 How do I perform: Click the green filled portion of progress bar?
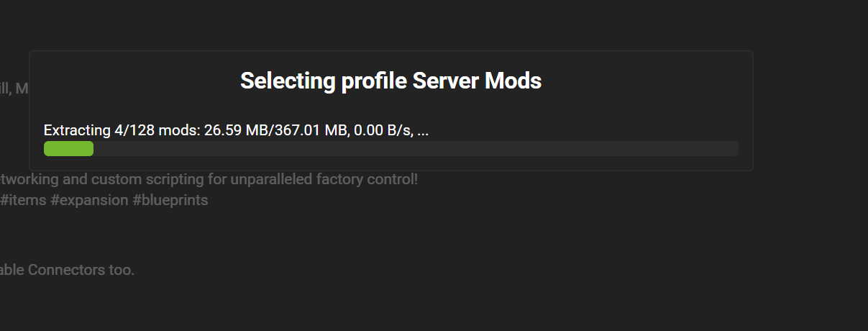pos(68,148)
